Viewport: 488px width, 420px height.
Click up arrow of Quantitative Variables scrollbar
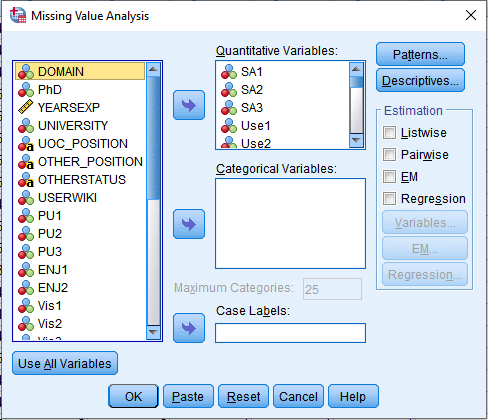356,69
